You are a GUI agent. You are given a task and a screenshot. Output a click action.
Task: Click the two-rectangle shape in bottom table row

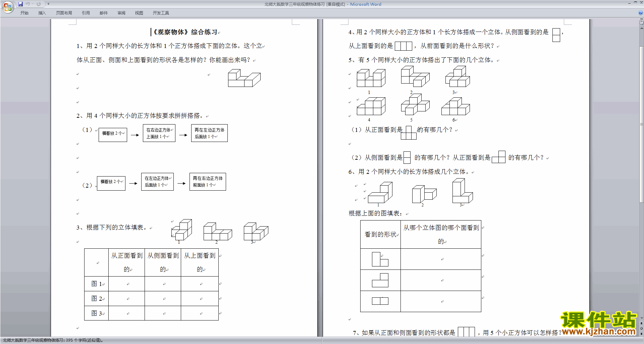click(x=380, y=301)
